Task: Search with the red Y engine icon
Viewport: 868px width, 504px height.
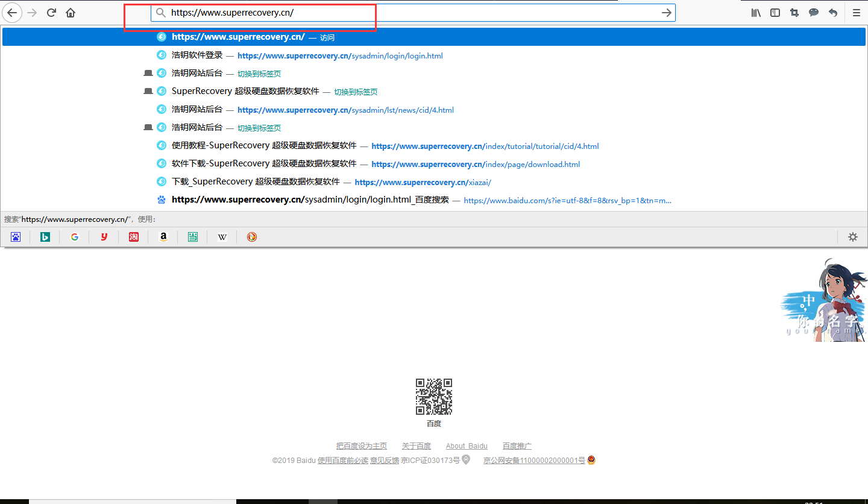Action: 104,237
